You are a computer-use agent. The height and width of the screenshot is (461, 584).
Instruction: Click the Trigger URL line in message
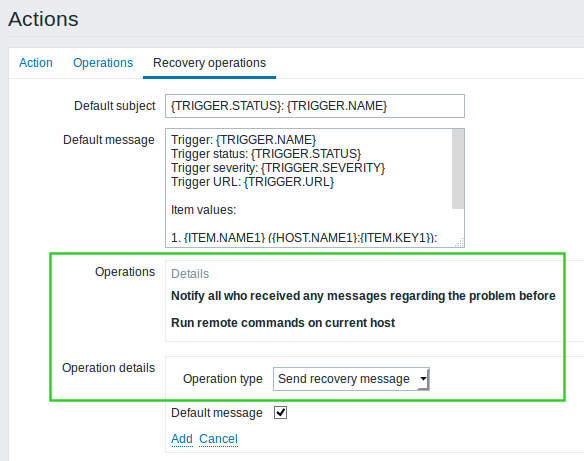point(253,182)
